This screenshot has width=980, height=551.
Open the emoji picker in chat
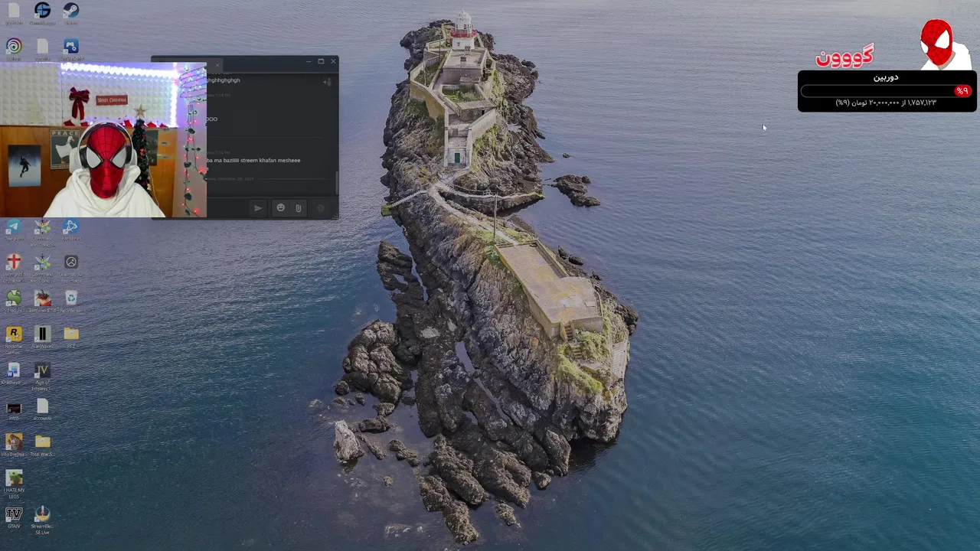(280, 208)
